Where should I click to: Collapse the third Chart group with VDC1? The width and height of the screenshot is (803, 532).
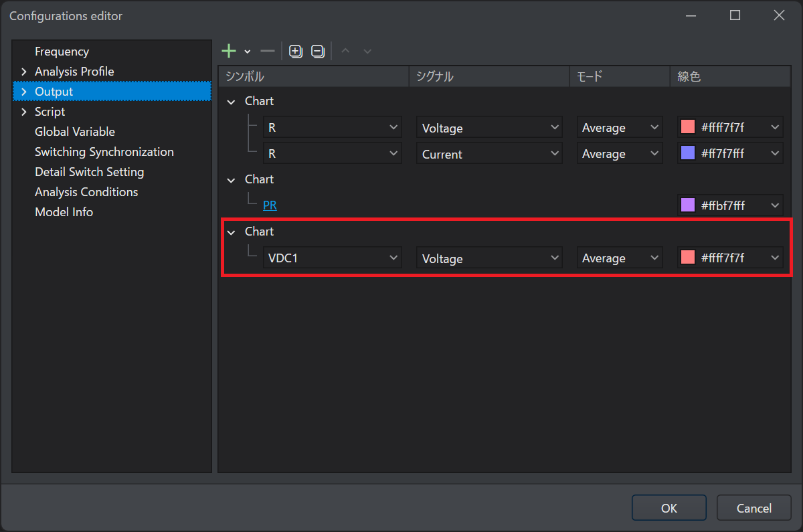click(x=231, y=232)
